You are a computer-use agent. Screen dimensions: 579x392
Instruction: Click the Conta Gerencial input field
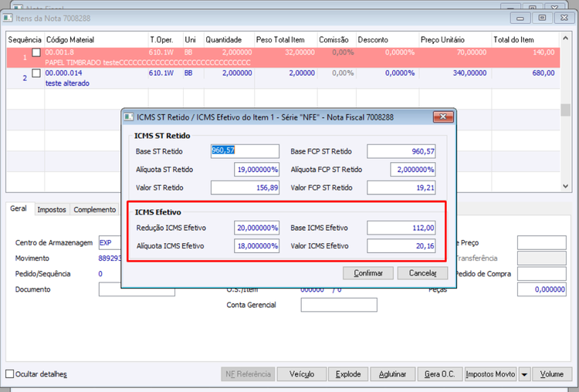339,305
